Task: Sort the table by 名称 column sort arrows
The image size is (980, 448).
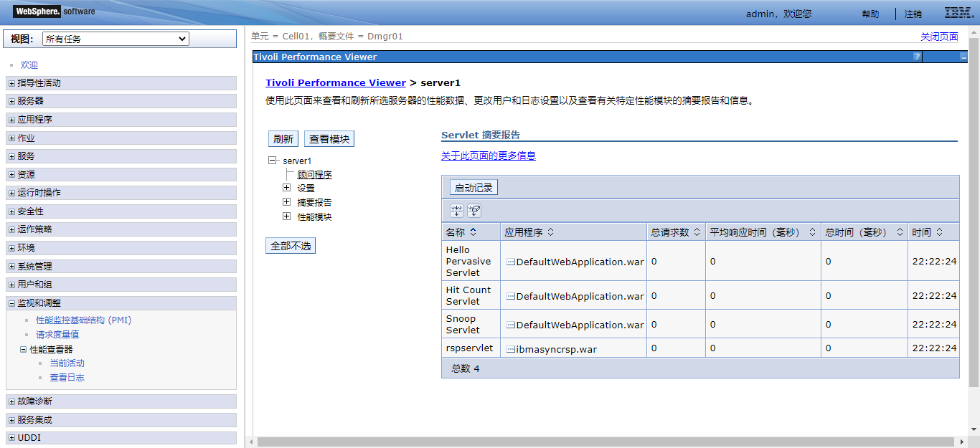Action: [473, 232]
